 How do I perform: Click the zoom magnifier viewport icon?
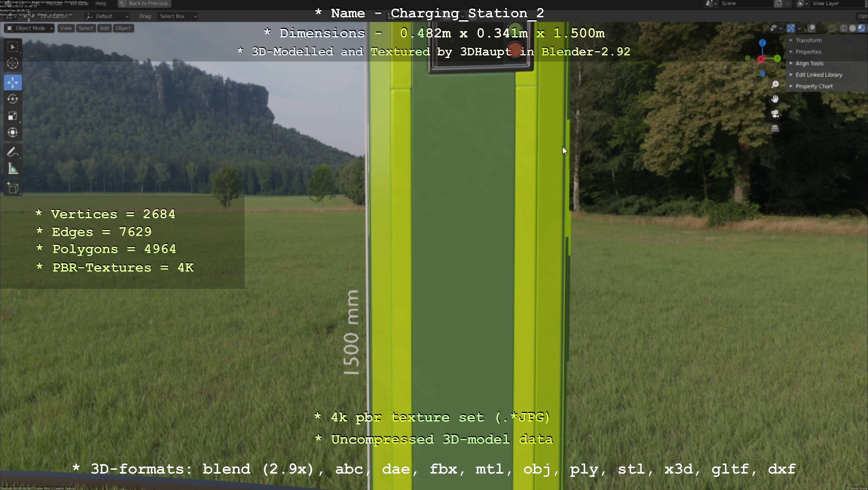click(x=775, y=84)
